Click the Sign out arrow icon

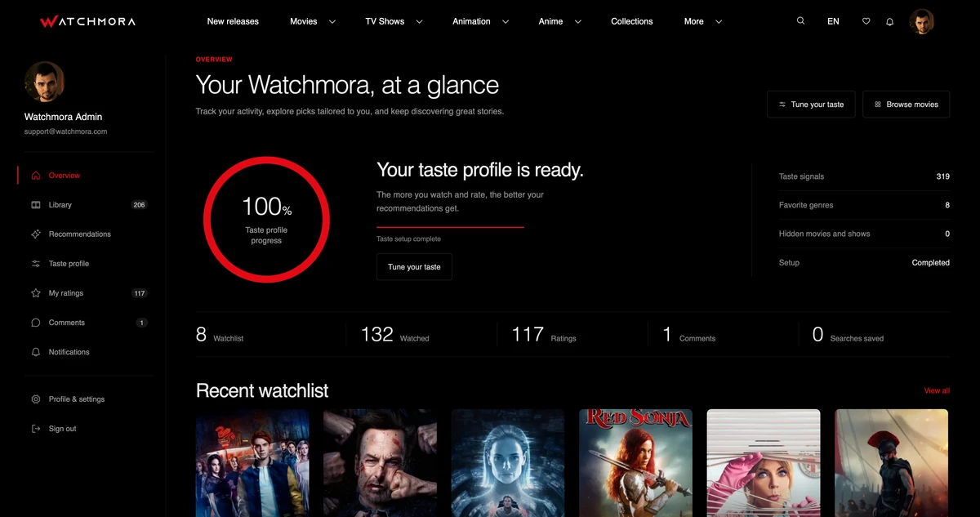click(x=36, y=429)
